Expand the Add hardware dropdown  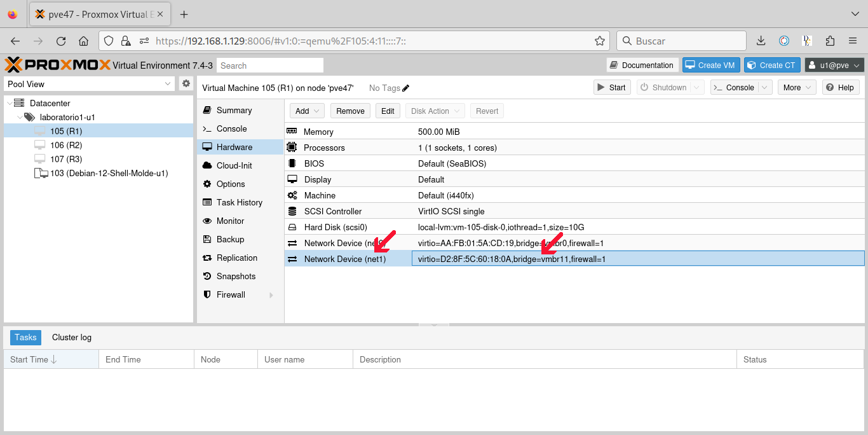tap(308, 111)
